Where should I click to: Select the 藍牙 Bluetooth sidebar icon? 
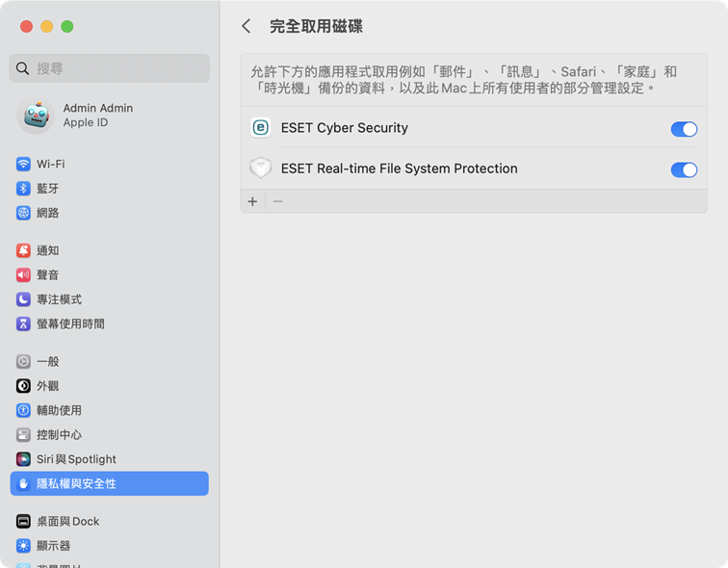click(23, 189)
